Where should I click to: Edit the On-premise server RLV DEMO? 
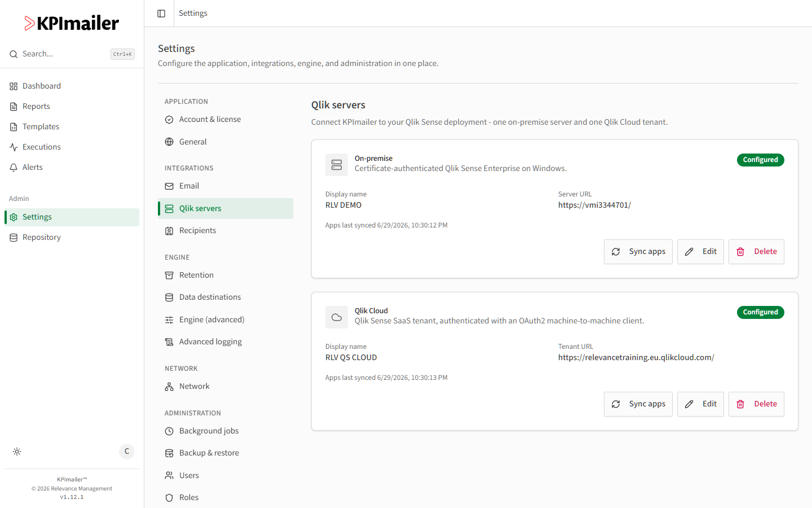coord(700,252)
